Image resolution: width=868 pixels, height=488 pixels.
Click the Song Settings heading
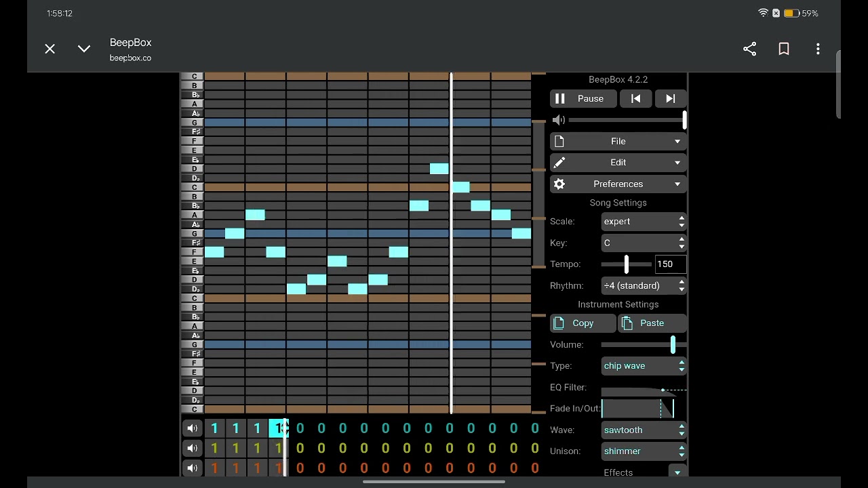(x=618, y=203)
